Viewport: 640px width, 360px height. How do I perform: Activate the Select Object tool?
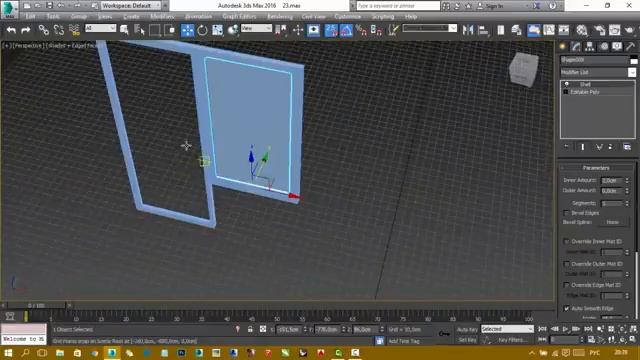pos(124,30)
